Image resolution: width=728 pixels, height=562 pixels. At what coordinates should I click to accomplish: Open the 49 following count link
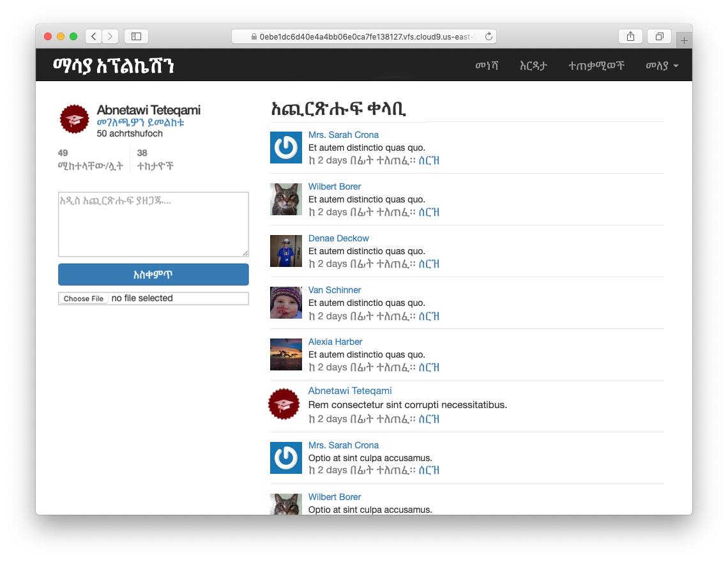click(x=91, y=159)
